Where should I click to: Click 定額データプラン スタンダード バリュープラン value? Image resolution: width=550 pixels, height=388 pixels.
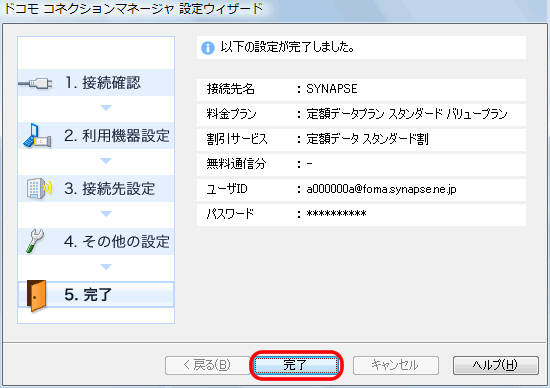(x=407, y=114)
